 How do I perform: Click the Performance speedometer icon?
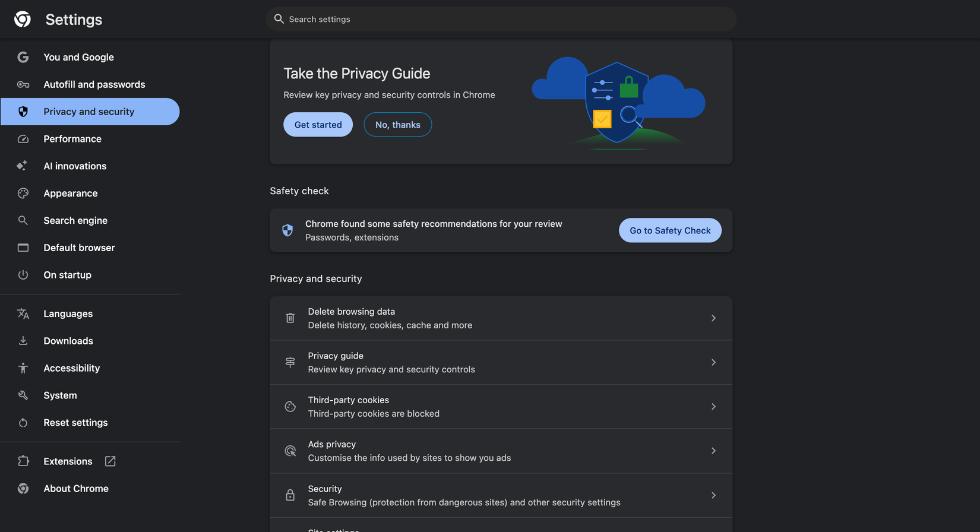23,138
